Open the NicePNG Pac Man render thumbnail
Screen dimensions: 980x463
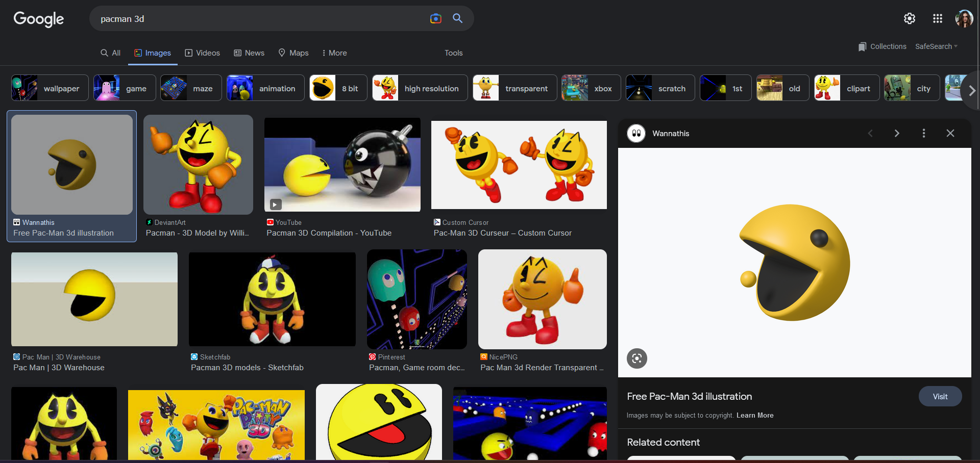click(x=543, y=299)
